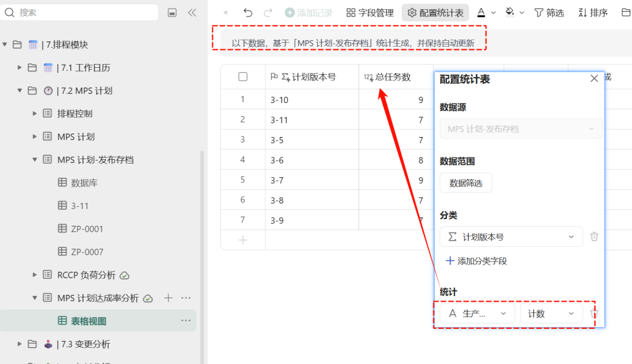Open the 筛选 filter tool
Screen dimensions: 632x364
[549, 13]
